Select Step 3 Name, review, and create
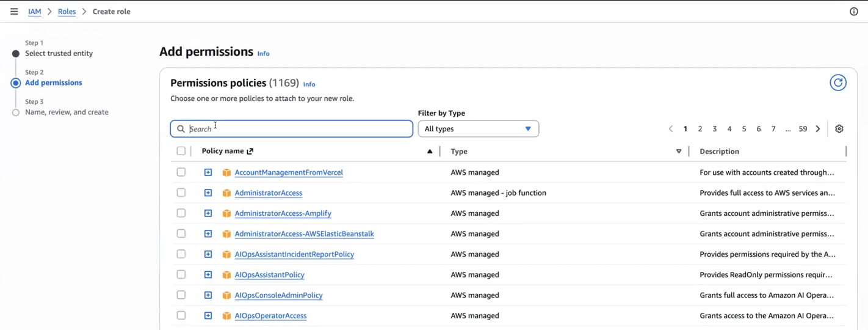The height and width of the screenshot is (330, 868). [67, 112]
